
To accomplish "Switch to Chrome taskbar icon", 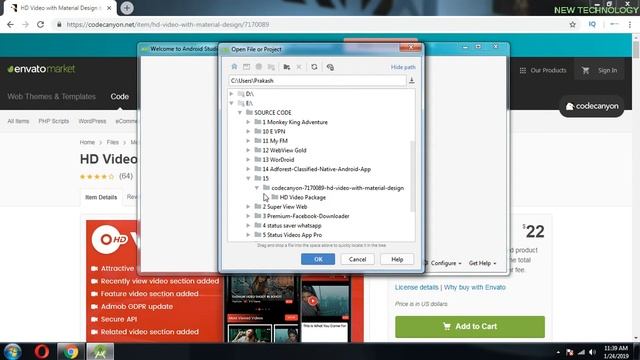I will pos(71,351).
